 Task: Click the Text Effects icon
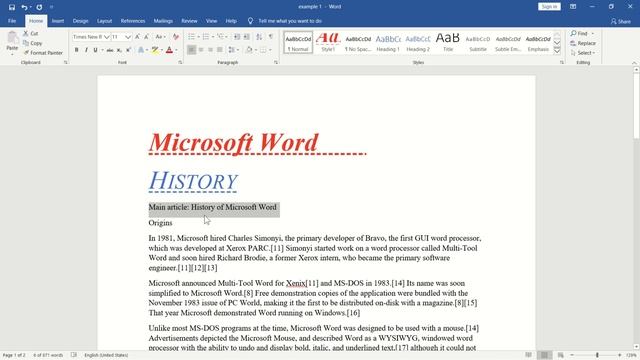click(141, 50)
